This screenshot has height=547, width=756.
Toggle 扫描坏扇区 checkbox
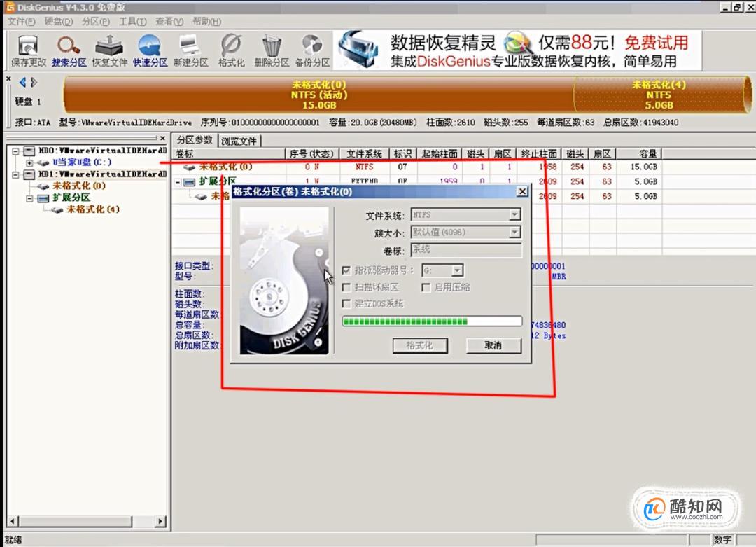coord(346,287)
